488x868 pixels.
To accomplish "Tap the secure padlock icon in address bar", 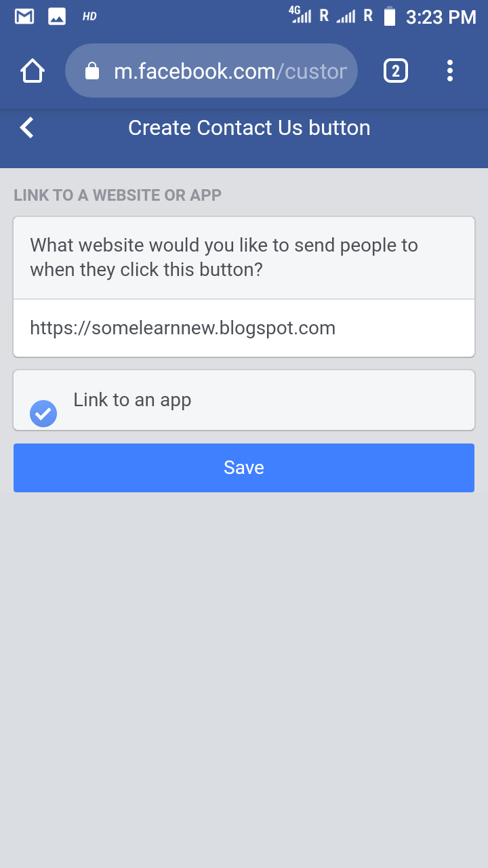I will (x=92, y=71).
